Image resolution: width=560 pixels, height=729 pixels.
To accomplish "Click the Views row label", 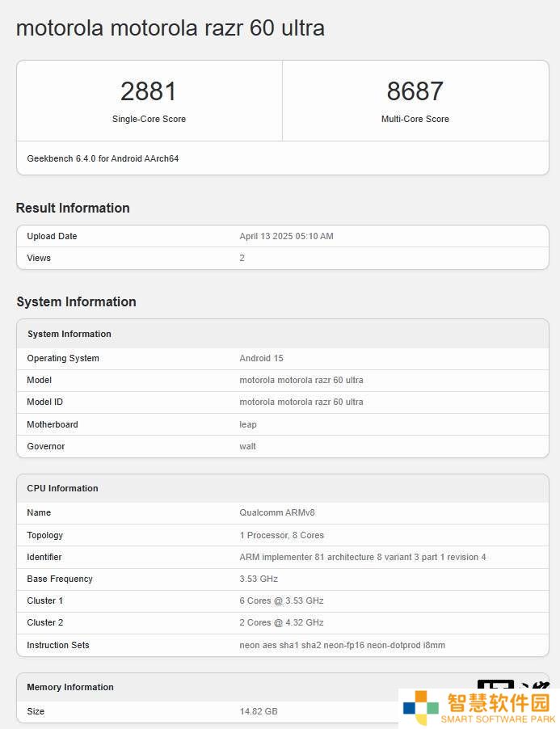I will (39, 258).
